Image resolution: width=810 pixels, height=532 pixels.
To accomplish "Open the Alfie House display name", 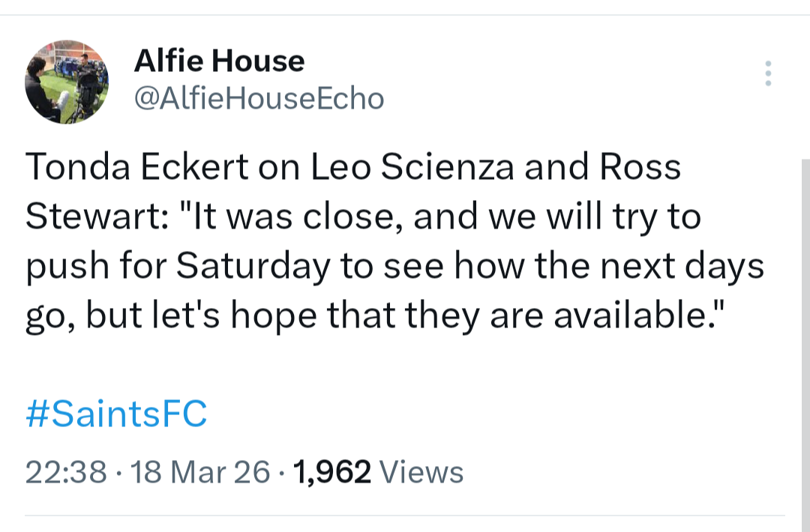I will click(x=219, y=61).
